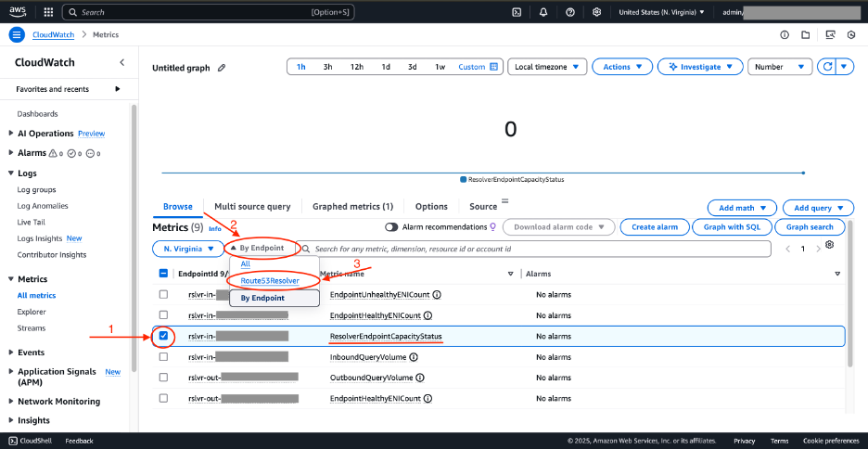The height and width of the screenshot is (449, 868).
Task: Check the InboundQueryVolume row checkbox
Action: [x=163, y=357]
